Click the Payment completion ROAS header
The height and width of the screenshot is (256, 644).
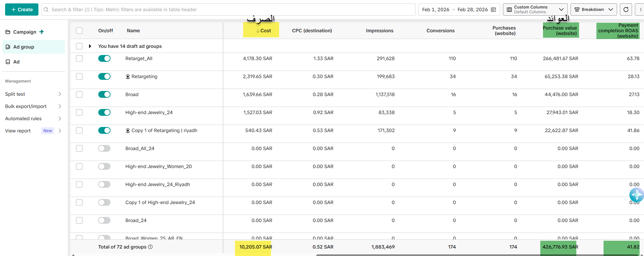point(618,31)
